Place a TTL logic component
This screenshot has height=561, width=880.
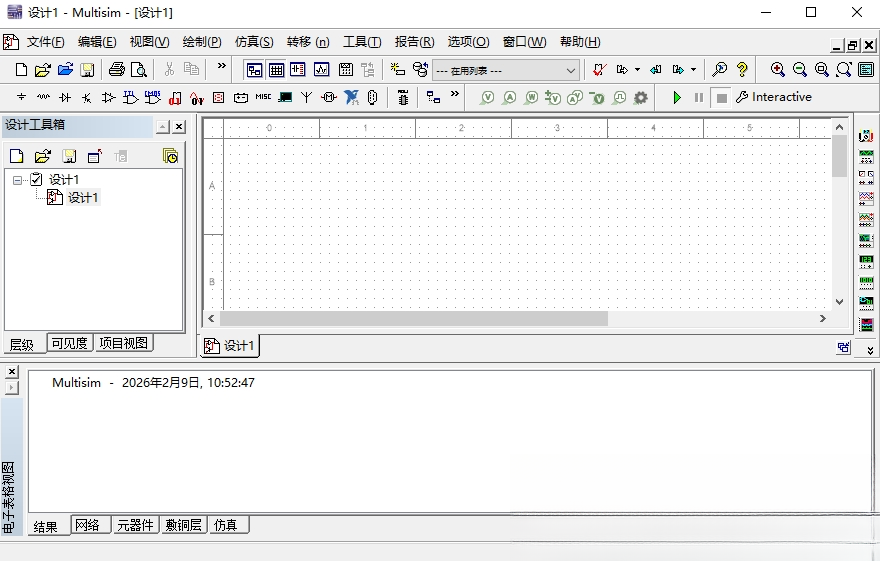(130, 98)
